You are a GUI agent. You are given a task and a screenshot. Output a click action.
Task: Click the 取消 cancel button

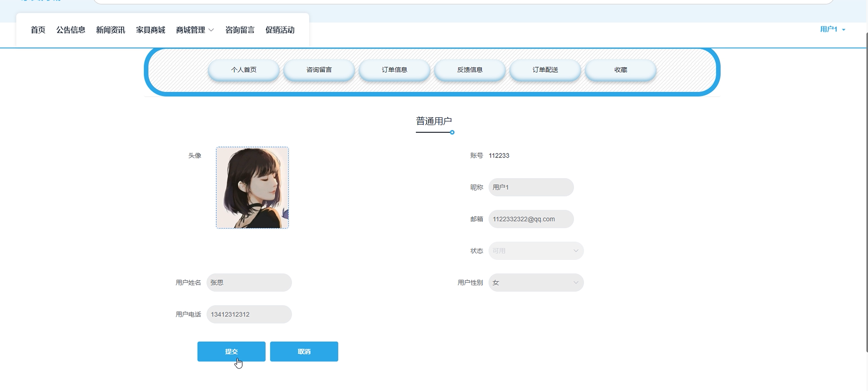coord(304,351)
